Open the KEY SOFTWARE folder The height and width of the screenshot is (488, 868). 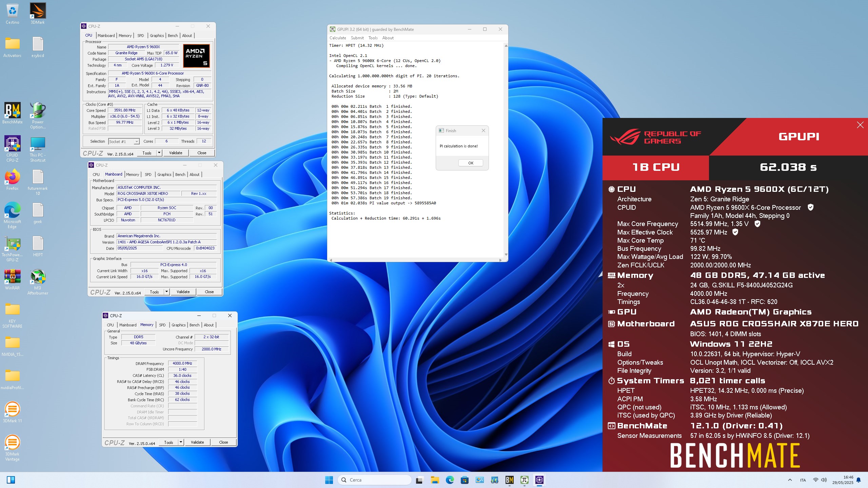coord(12,315)
